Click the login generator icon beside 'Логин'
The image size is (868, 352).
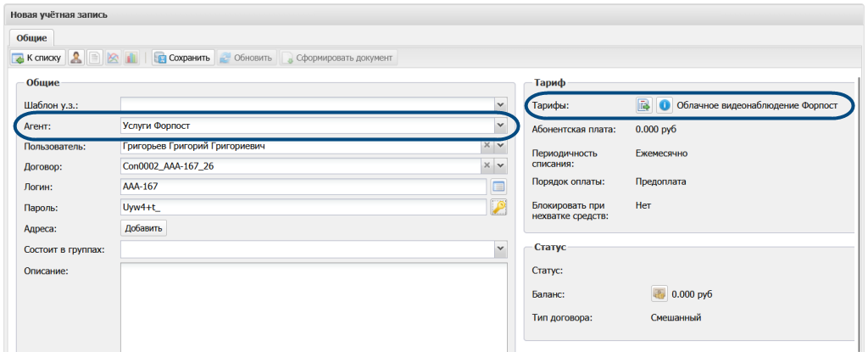[499, 187]
